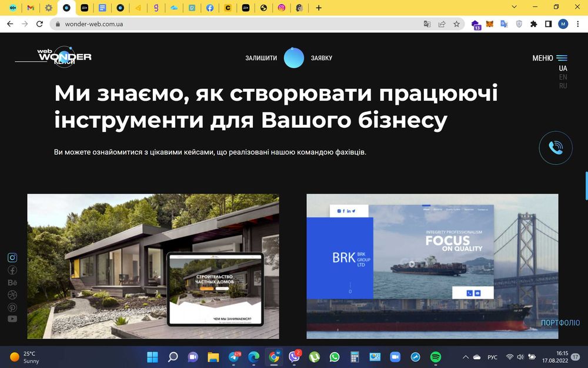Image resolution: width=588 pixels, height=368 pixels.
Task: Toggle the browser side panel
Action: 548,24
